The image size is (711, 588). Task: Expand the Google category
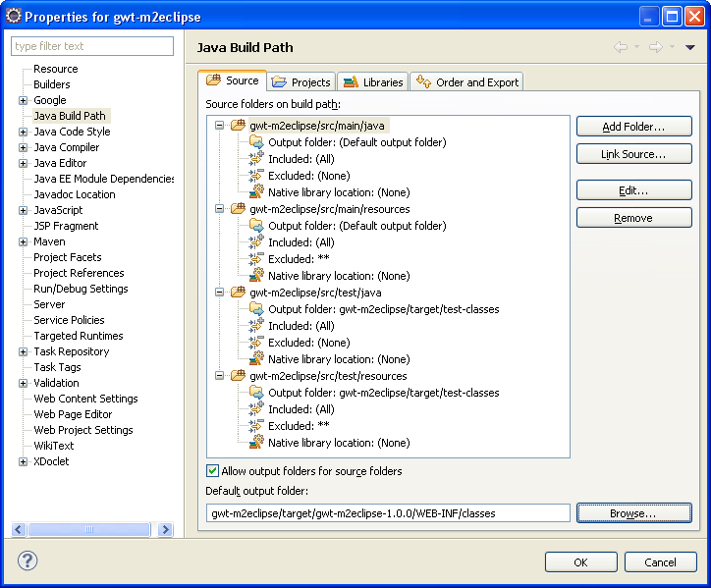(24, 100)
